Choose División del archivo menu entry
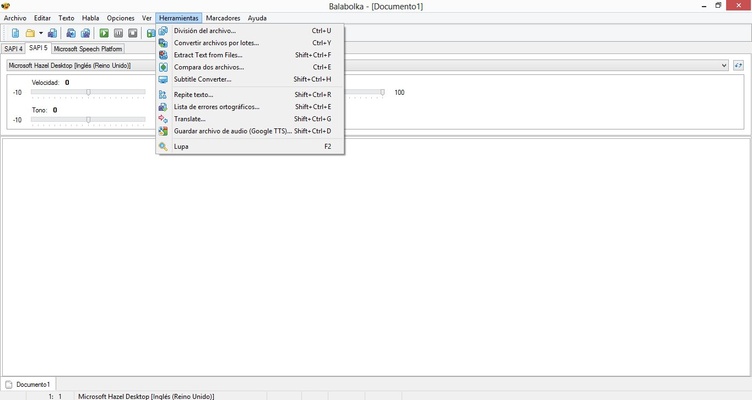 pyautogui.click(x=250, y=31)
